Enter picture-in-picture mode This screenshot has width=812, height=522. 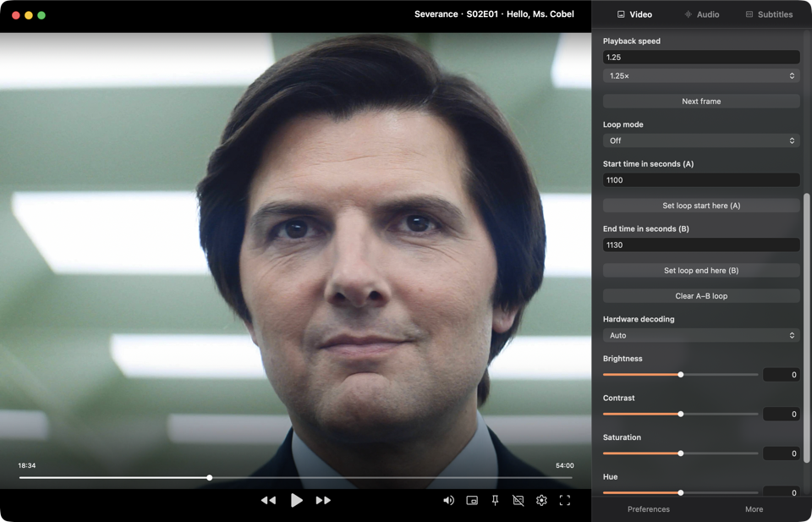point(472,500)
